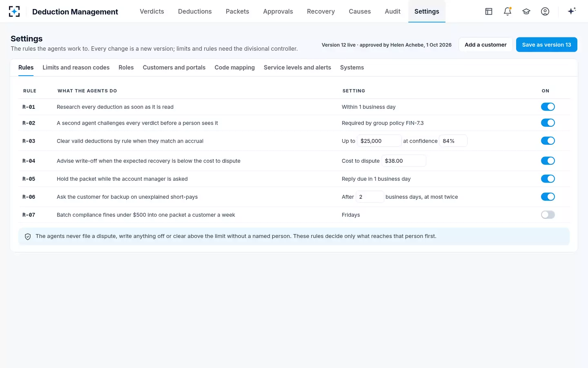Image resolution: width=588 pixels, height=368 pixels.
Task: Click "Within 1 business day" setting text
Action: 369,107
